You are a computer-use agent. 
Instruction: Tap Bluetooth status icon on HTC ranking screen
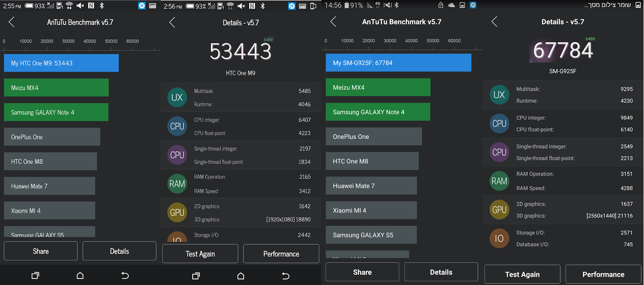point(102,6)
